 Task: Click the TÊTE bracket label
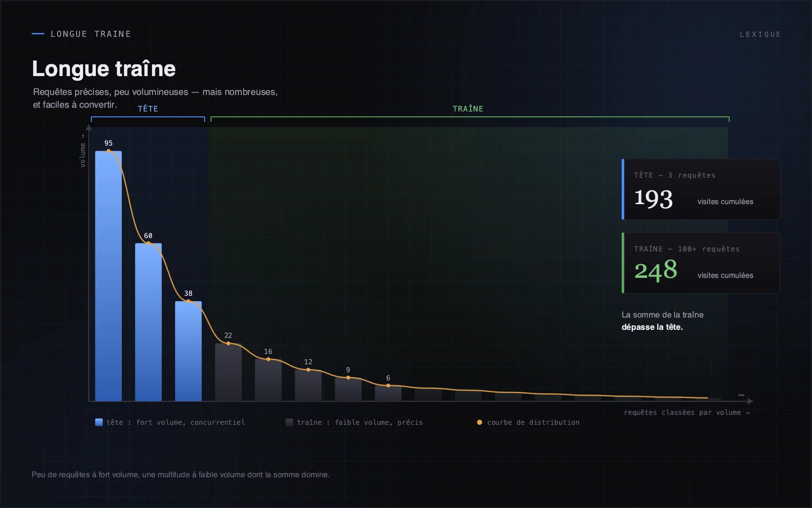tap(148, 109)
